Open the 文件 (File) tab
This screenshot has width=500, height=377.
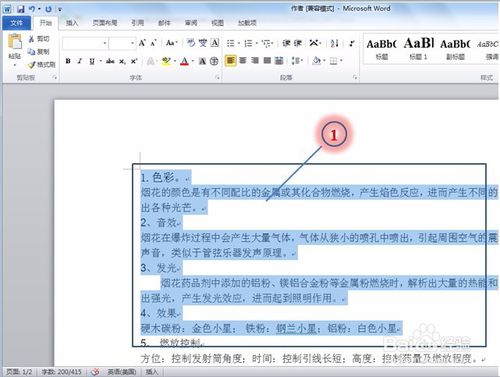[16, 23]
